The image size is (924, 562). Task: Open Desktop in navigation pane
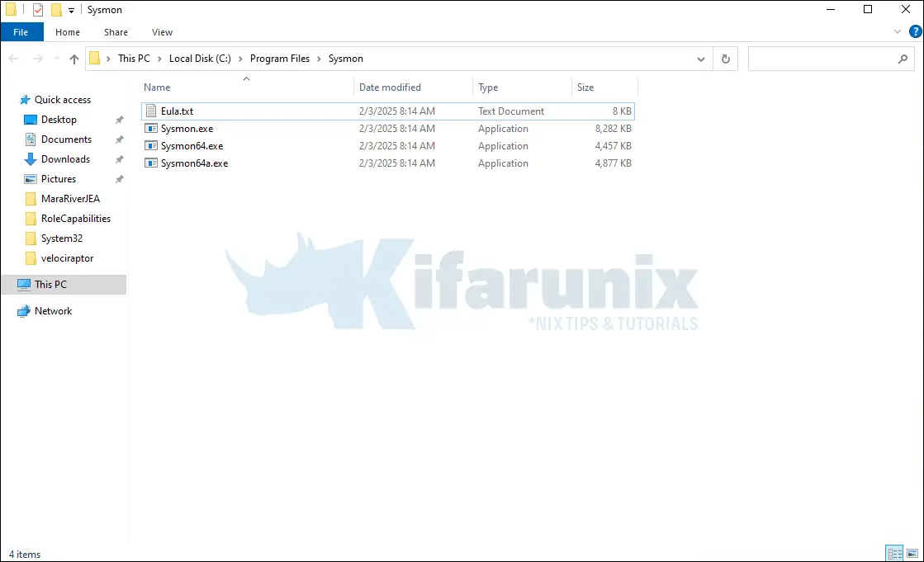pyautogui.click(x=59, y=120)
